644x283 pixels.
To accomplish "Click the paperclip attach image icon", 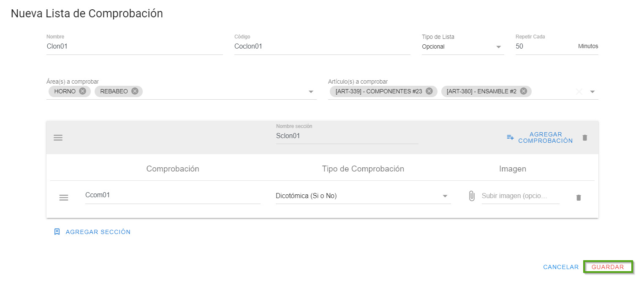I will coord(472,196).
